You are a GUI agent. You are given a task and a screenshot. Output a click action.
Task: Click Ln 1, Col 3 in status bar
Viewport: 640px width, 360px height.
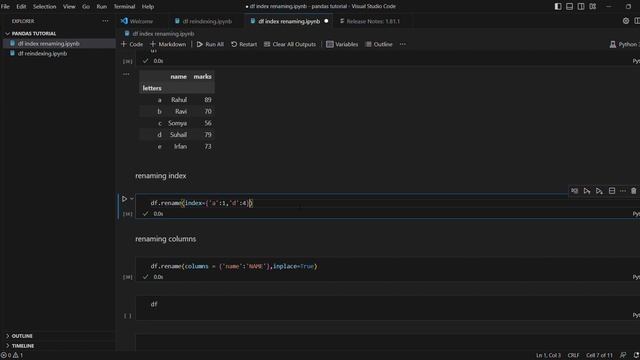pos(548,355)
